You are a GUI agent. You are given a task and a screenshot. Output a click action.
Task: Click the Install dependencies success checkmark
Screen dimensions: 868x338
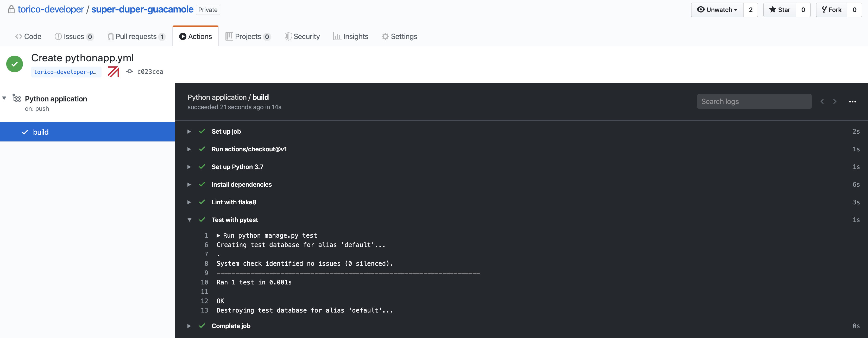pos(202,184)
